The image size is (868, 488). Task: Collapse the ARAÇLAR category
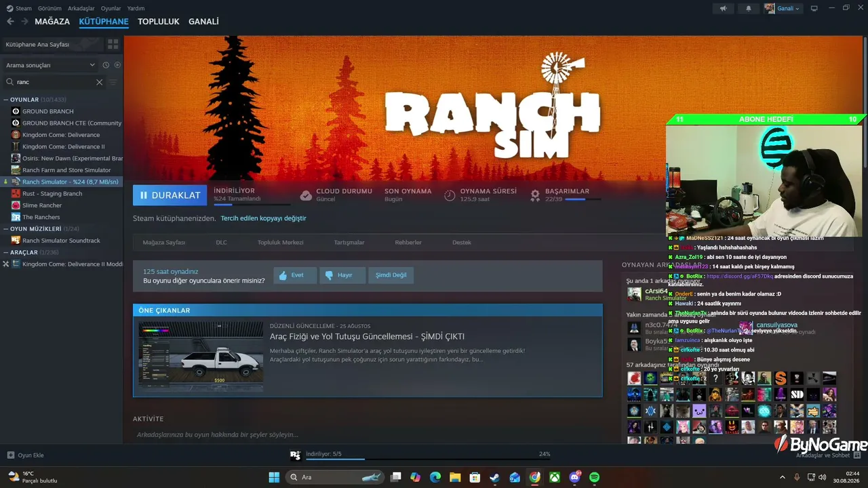pos(6,252)
